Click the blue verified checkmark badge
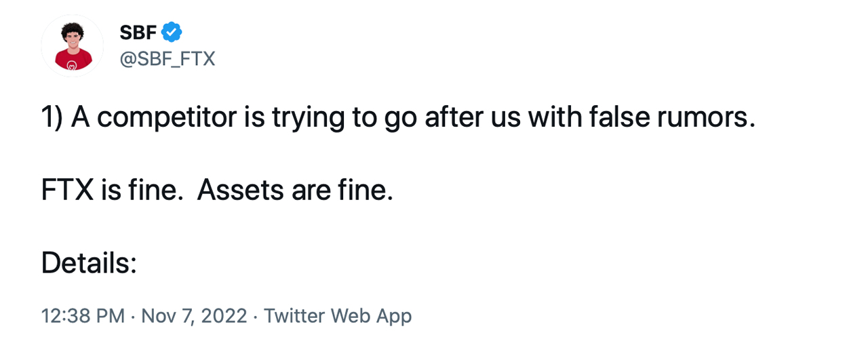Viewport: 868px width, 339px height. point(172,31)
